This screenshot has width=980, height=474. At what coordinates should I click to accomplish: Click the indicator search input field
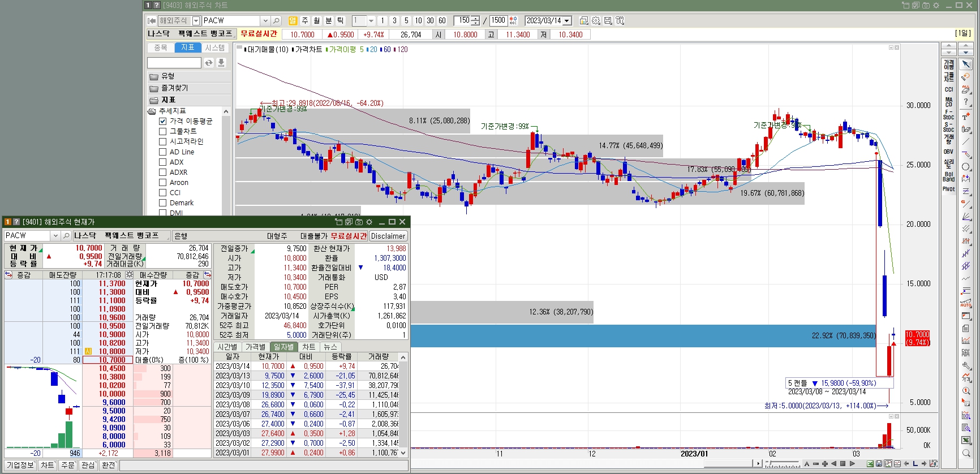coord(174,63)
